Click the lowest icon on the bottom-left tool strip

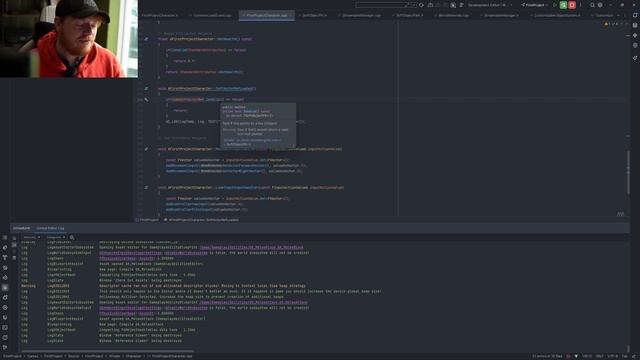click(x=5, y=347)
